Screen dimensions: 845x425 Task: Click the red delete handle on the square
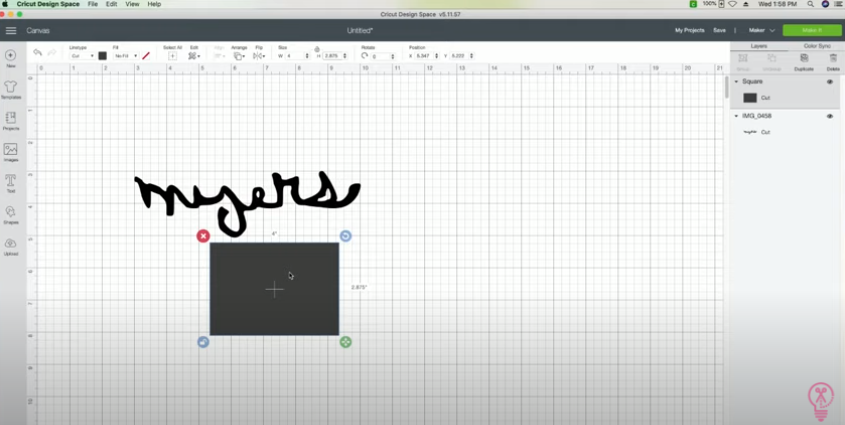tap(203, 236)
